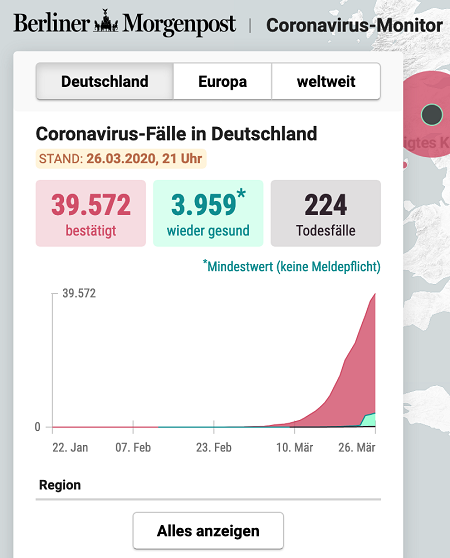
Task: Click the Mindestwert footnote text
Action: (x=292, y=266)
